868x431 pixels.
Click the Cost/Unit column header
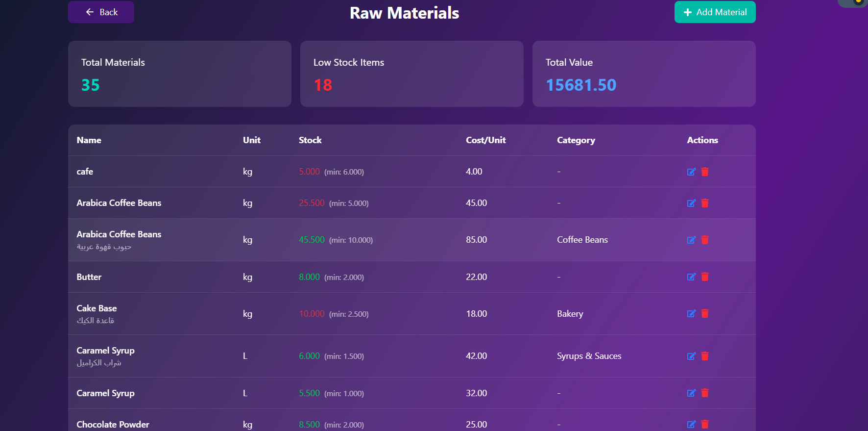[x=486, y=140]
